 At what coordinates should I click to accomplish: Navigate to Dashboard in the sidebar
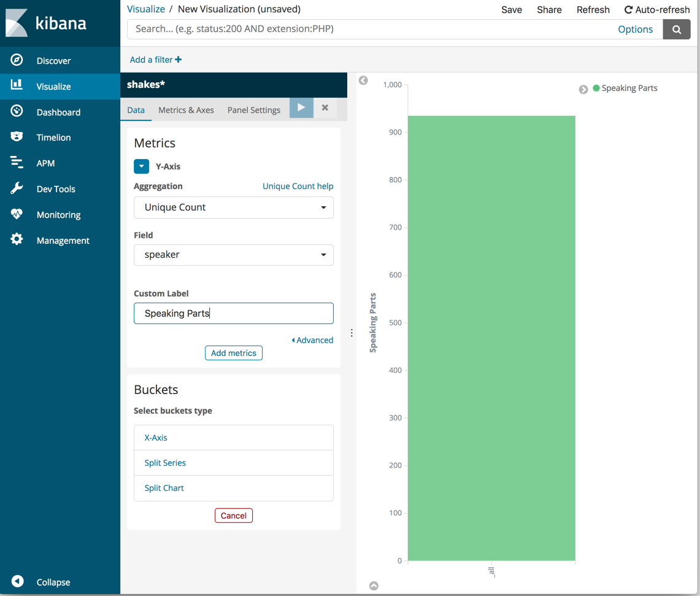click(x=60, y=112)
